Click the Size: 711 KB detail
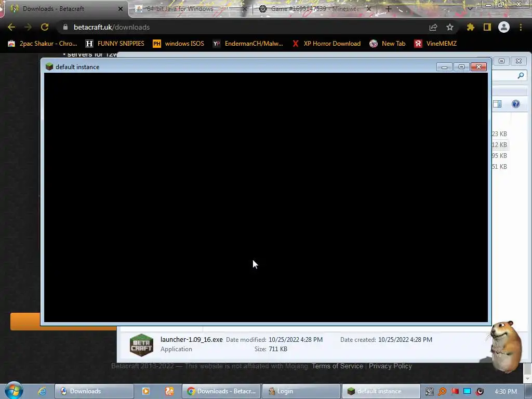 tap(271, 349)
